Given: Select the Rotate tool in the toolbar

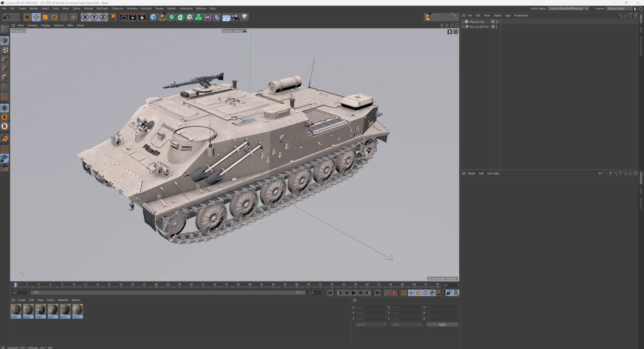Looking at the screenshot, I should [54, 17].
